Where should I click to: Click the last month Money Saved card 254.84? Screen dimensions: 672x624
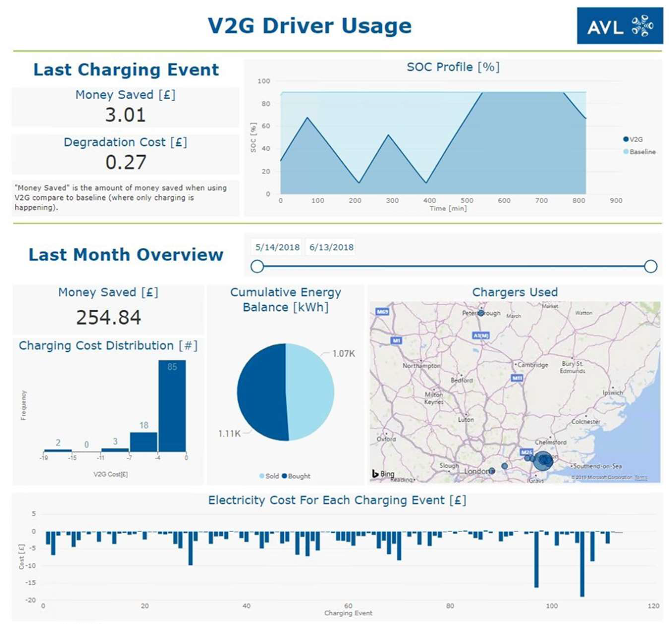tap(108, 309)
